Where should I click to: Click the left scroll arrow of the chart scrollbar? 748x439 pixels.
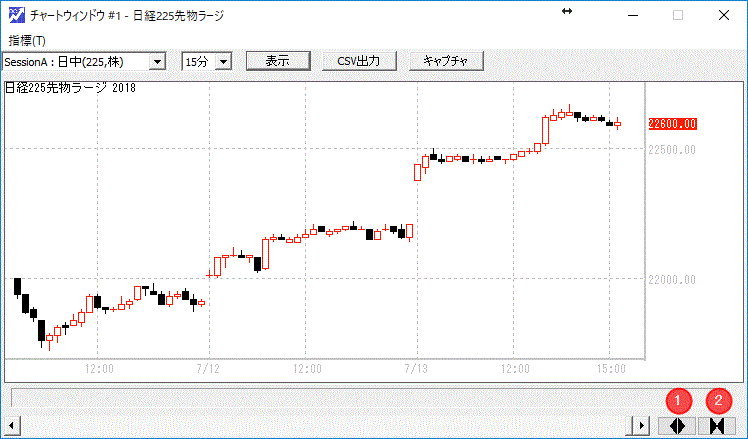(11, 425)
